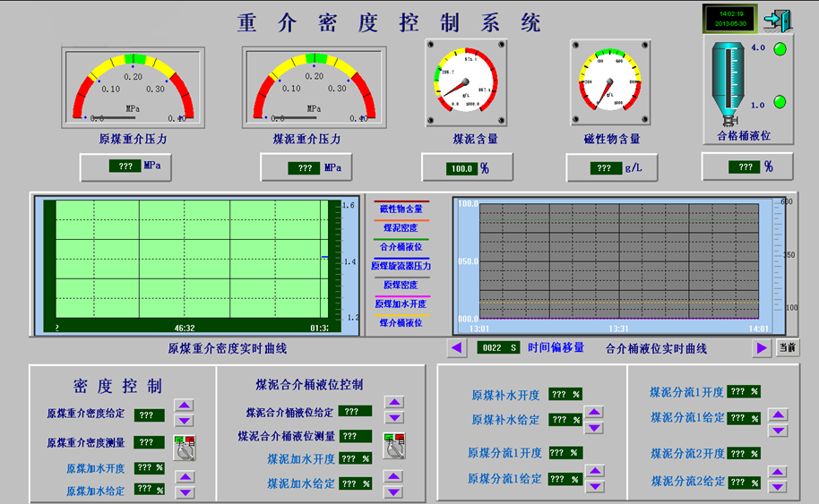Increase 原煤重介密度给定 with up arrow
The width and height of the screenshot is (819, 504).
pyautogui.click(x=184, y=406)
